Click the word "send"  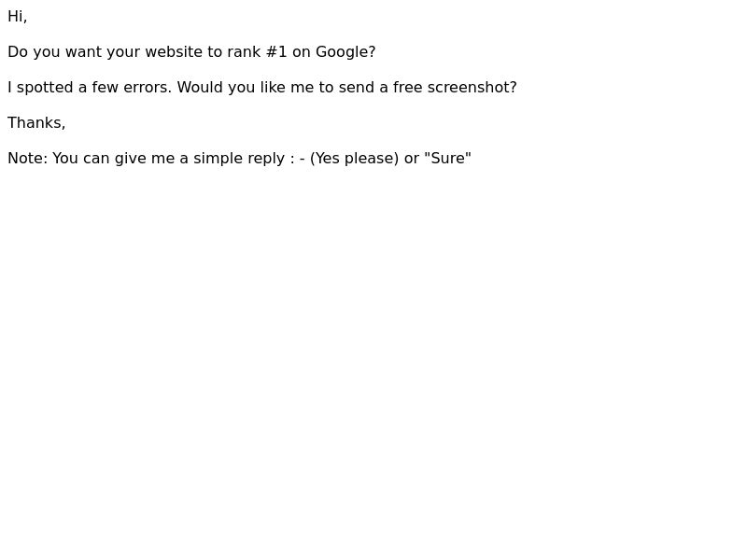[357, 88]
